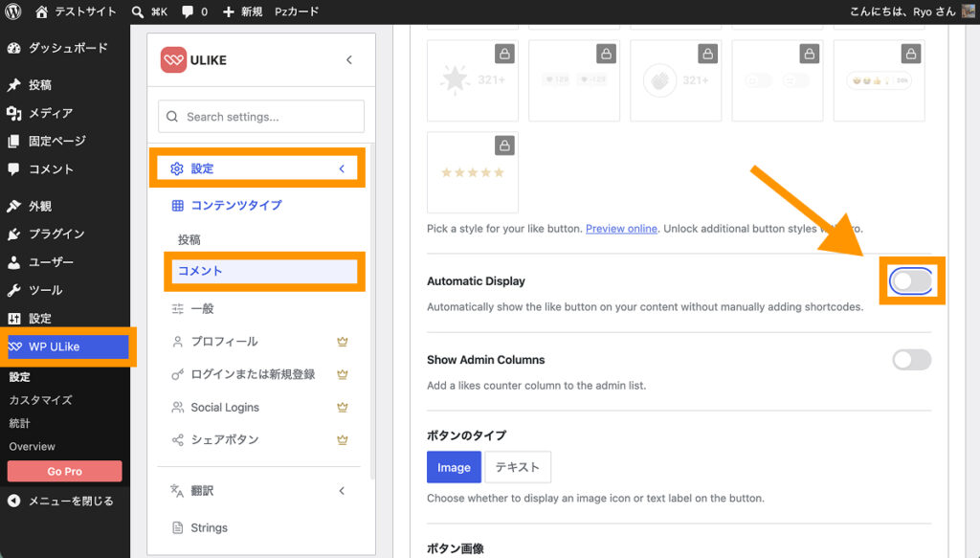Select the WP ULike sidebar menu
The width and height of the screenshot is (980, 558).
pyautogui.click(x=68, y=346)
